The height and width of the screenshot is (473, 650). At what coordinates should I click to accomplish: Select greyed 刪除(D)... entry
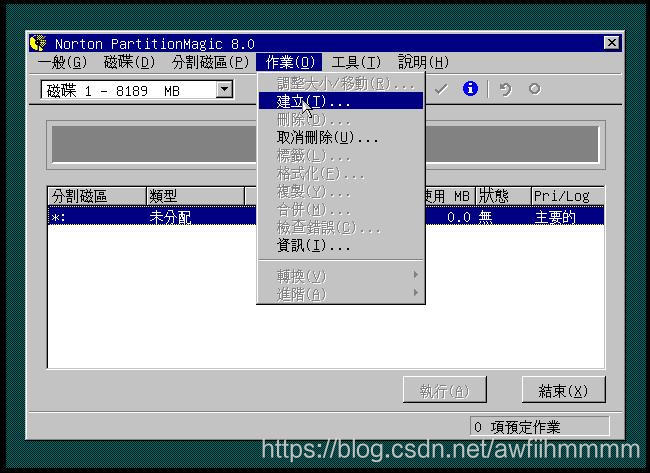341,119
